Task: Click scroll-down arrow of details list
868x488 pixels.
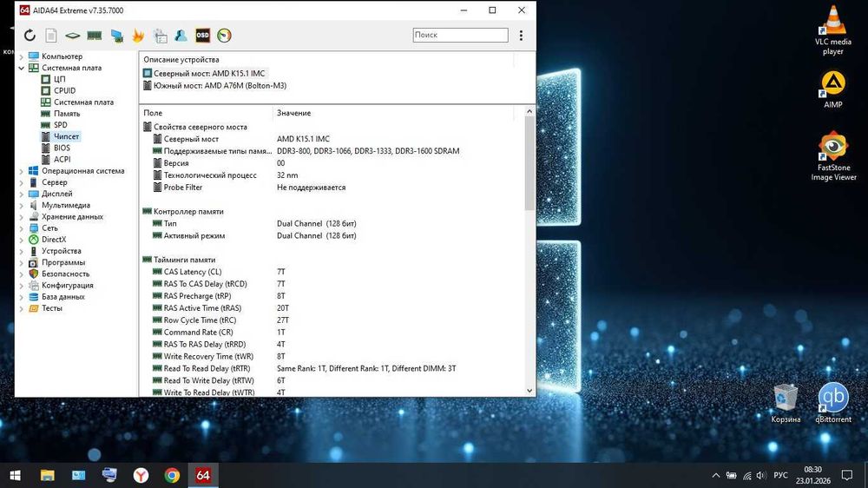Action: tap(529, 391)
